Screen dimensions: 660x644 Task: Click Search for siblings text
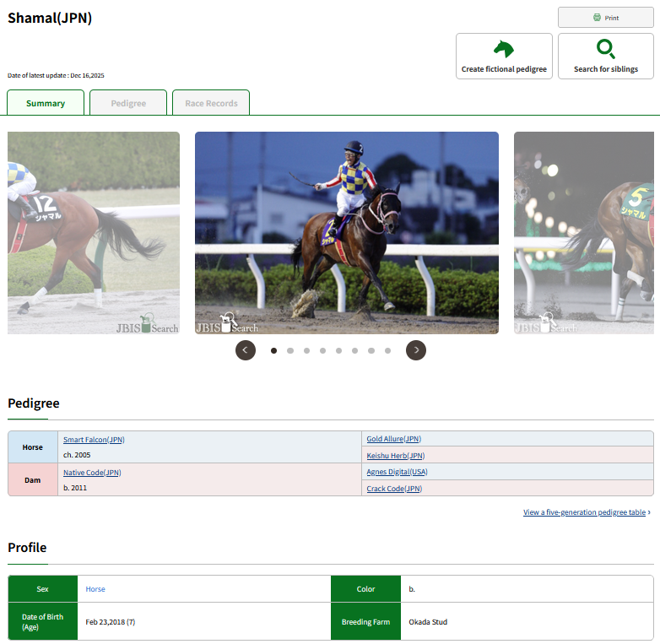tap(606, 69)
